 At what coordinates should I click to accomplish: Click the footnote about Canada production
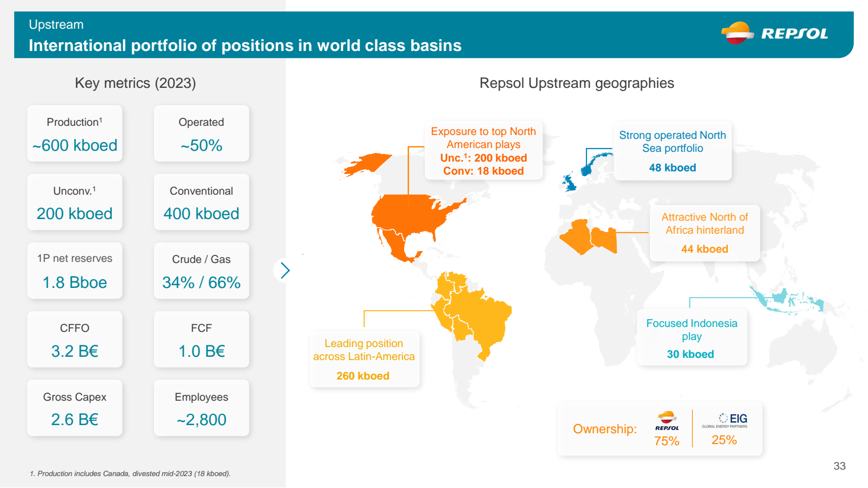click(130, 473)
